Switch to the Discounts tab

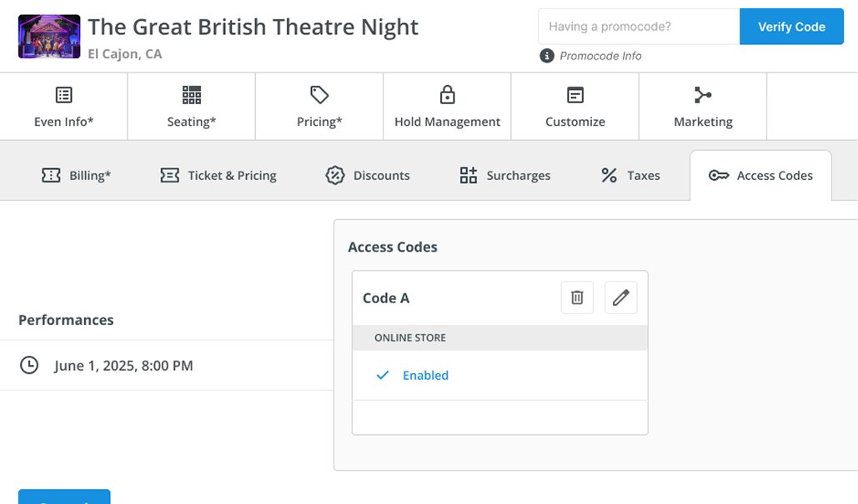(x=367, y=175)
